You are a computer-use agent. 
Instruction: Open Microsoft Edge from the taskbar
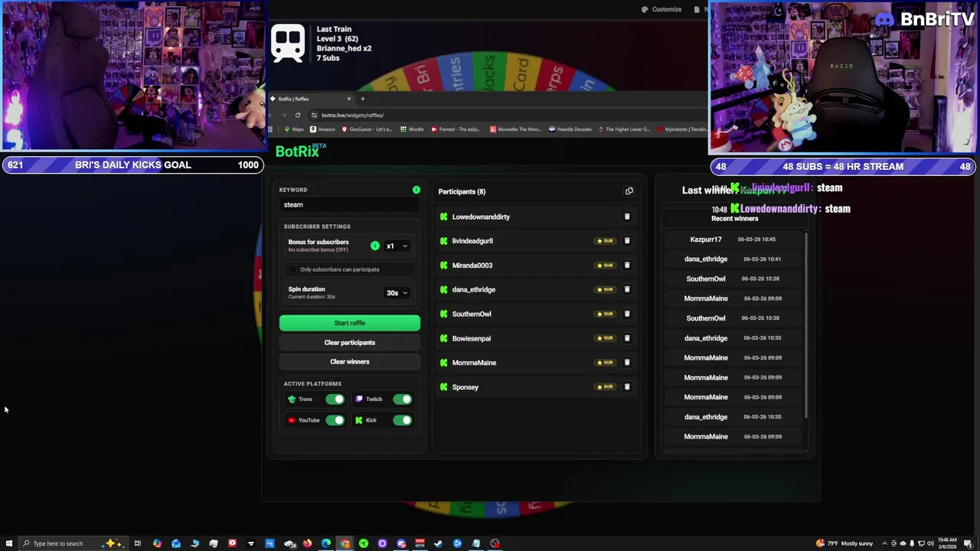click(326, 543)
